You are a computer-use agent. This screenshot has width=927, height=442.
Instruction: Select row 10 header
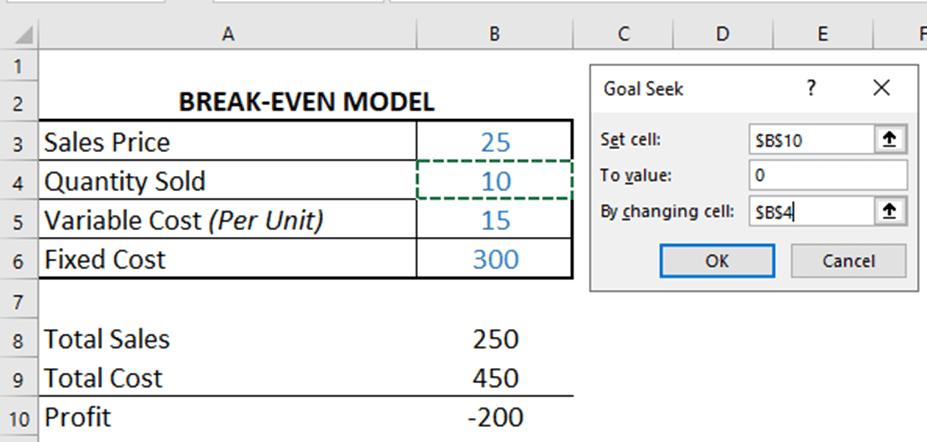(x=18, y=418)
